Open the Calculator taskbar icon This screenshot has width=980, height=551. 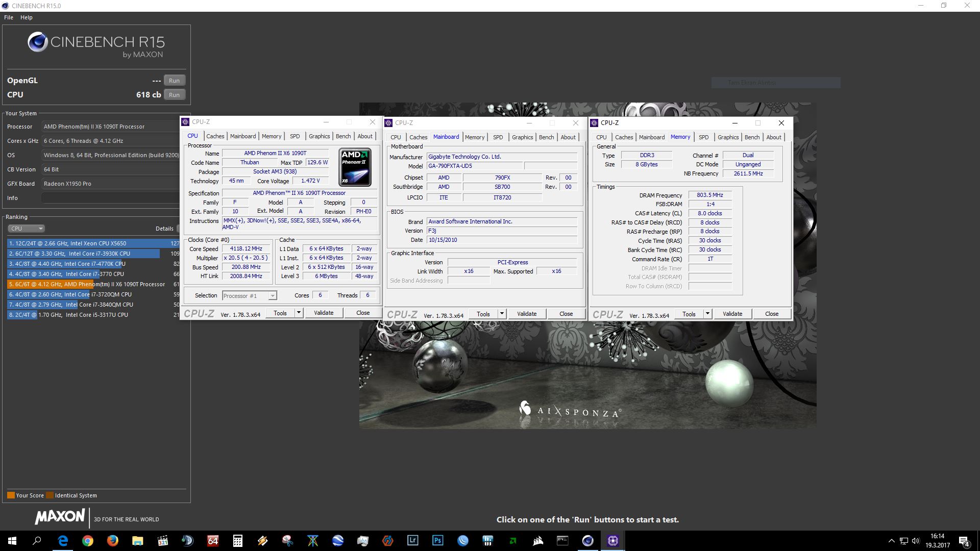[x=238, y=541]
